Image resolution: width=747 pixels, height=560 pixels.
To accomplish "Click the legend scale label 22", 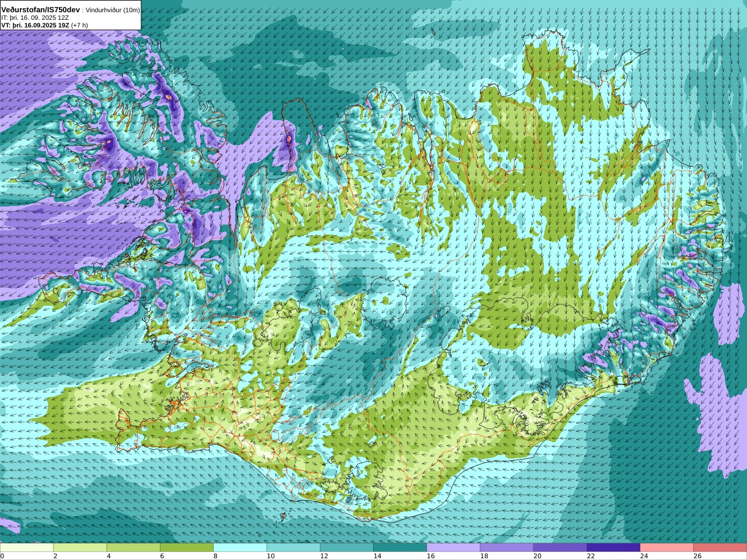I will click(x=591, y=556).
